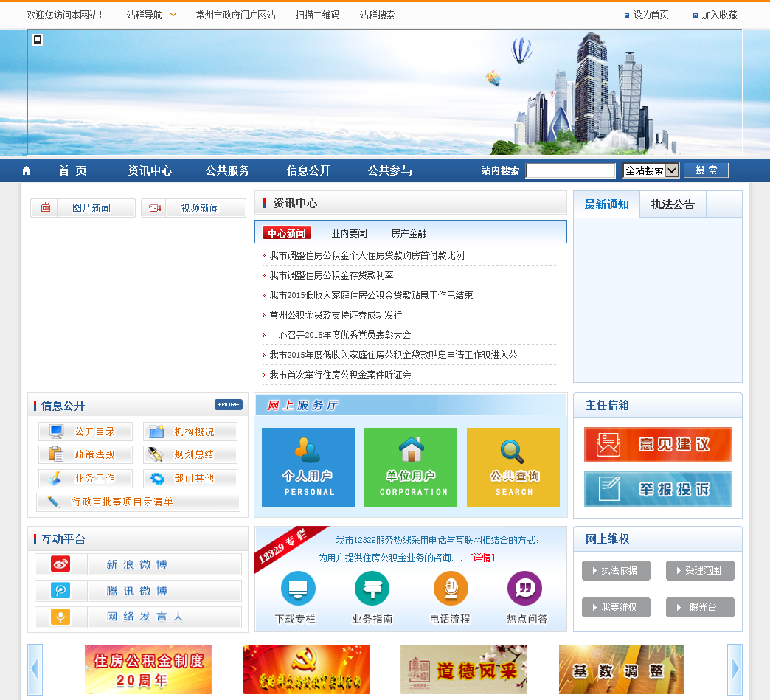Click the 网络发言人 microphone icon
Image resolution: width=770 pixels, height=700 pixels.
tap(60, 617)
